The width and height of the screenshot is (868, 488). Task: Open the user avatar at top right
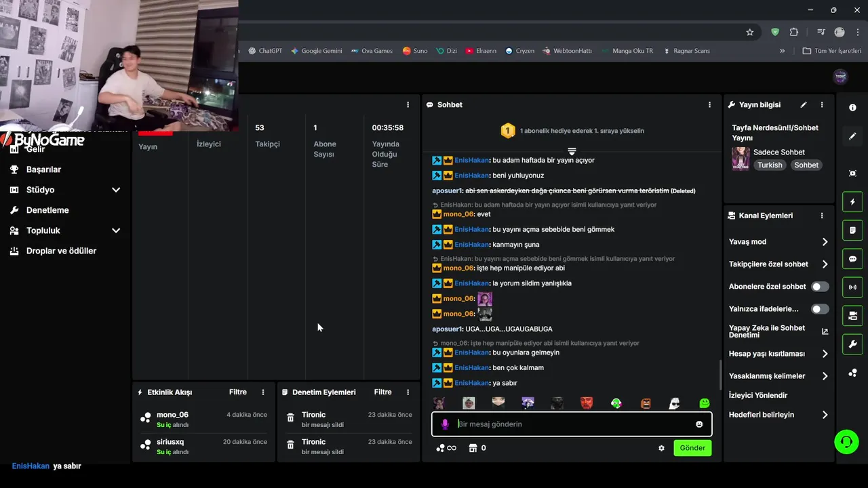(840, 77)
